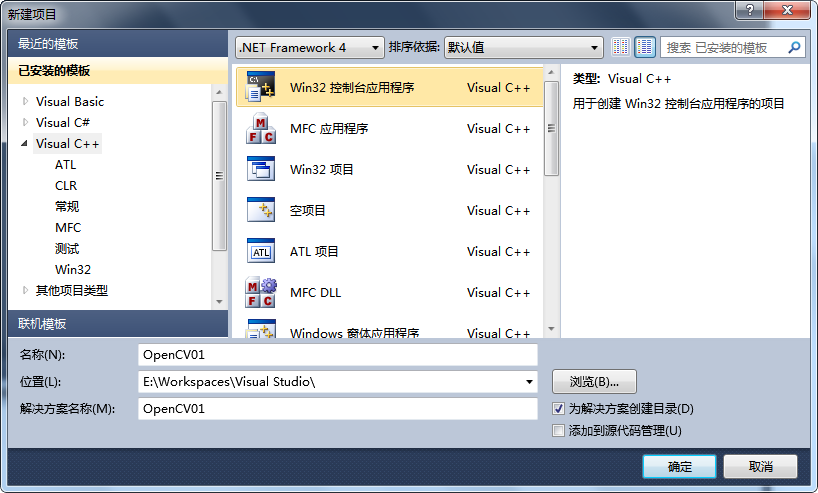Screen dimensions: 818x493
Task: Click the search magnifier icon
Action: click(x=794, y=47)
